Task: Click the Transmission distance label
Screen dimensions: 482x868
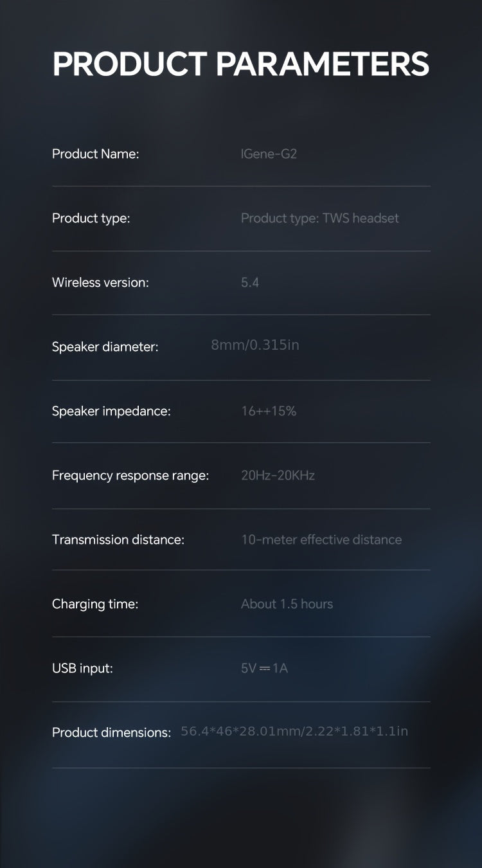Action: [x=118, y=540]
